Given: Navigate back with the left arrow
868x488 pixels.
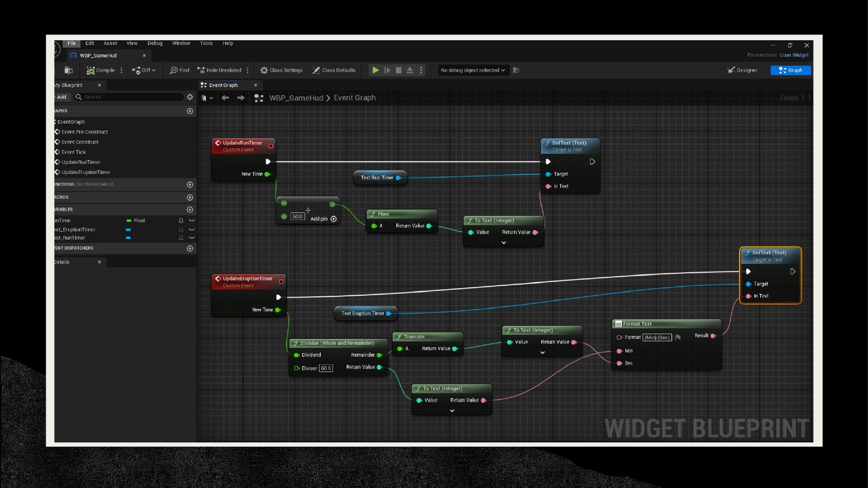Looking at the screenshot, I should click(225, 98).
